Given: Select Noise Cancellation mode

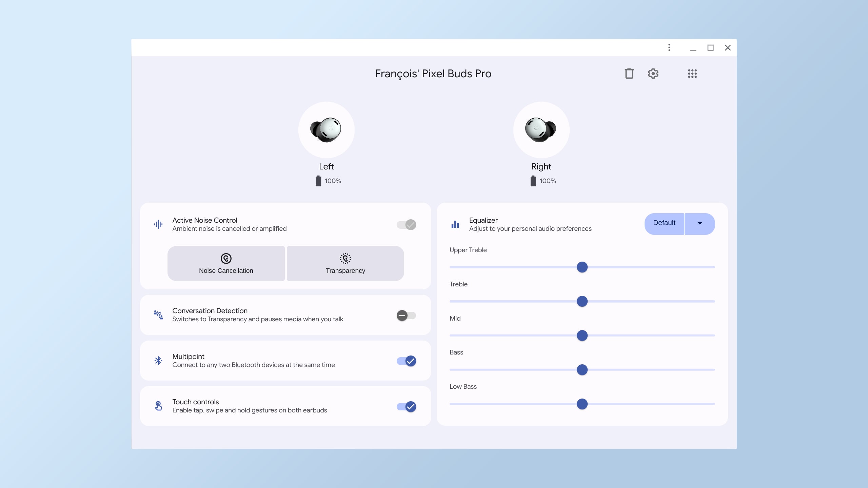Looking at the screenshot, I should click(x=226, y=263).
